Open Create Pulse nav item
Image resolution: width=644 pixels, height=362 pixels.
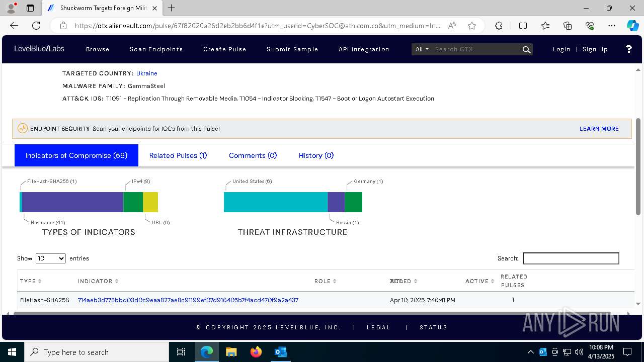(x=225, y=49)
